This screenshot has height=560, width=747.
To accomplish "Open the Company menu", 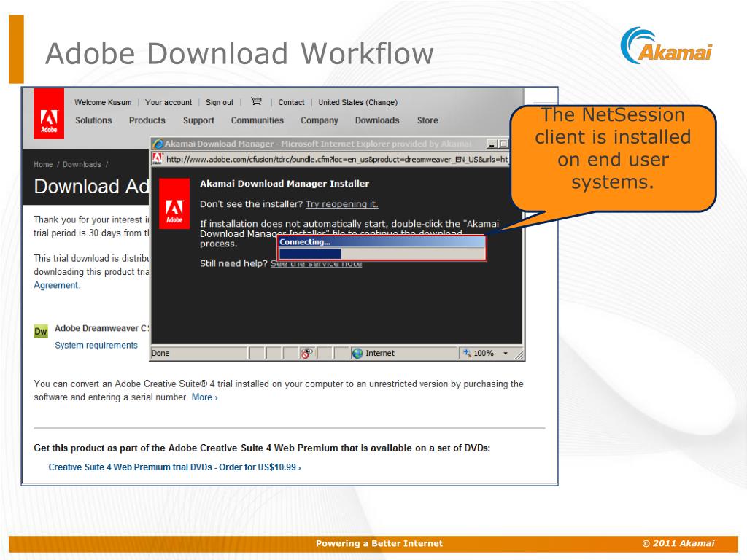I will coord(320,120).
